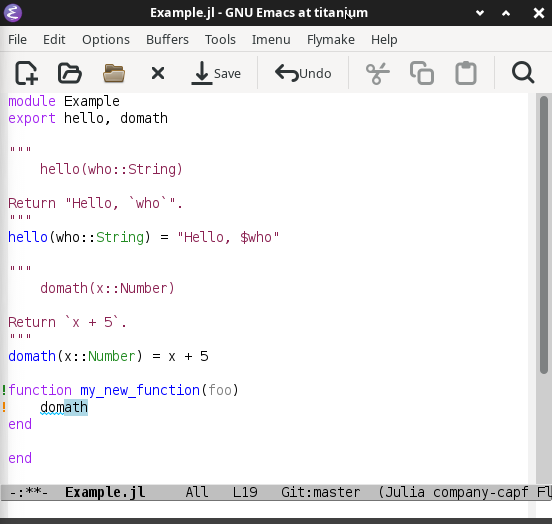Expand the Imenu menu
Screen dimensions: 552x524
pyautogui.click(x=271, y=39)
